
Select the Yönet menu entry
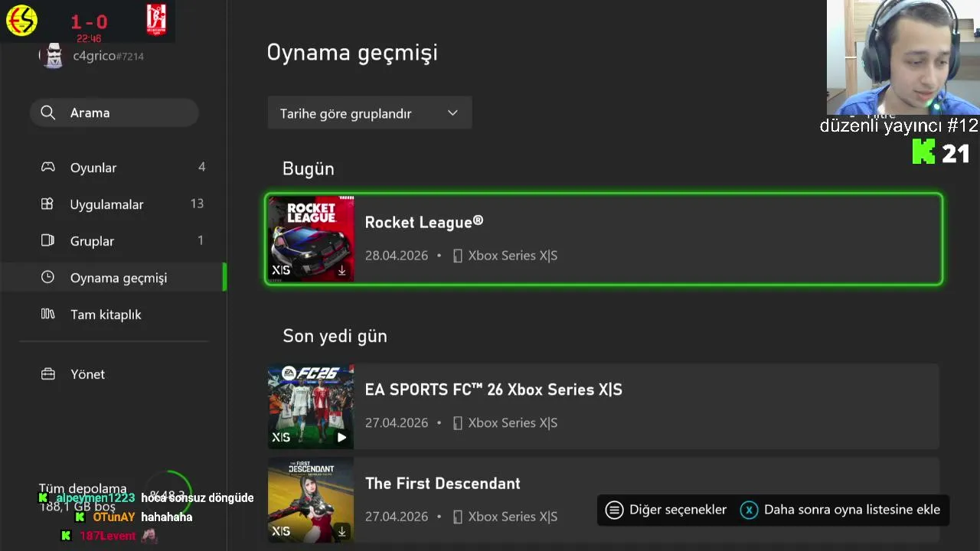(87, 374)
